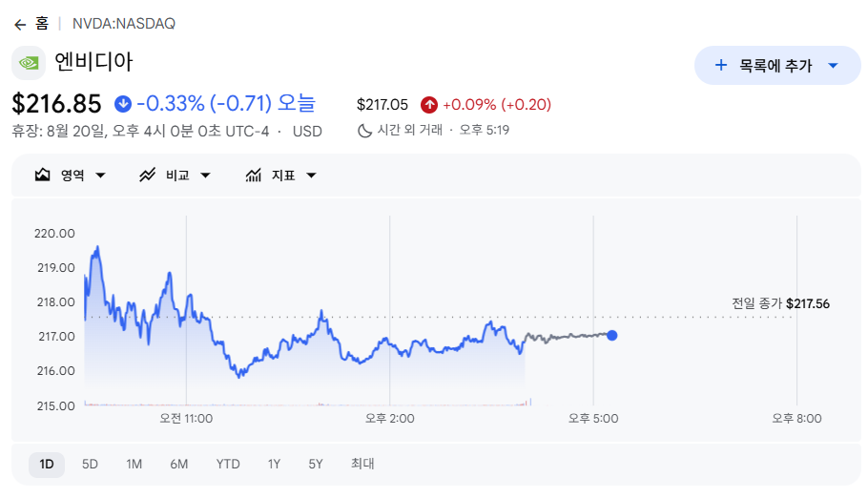Add stock via 목록에 추가 button
Viewport: 868px width, 498px height.
(777, 66)
